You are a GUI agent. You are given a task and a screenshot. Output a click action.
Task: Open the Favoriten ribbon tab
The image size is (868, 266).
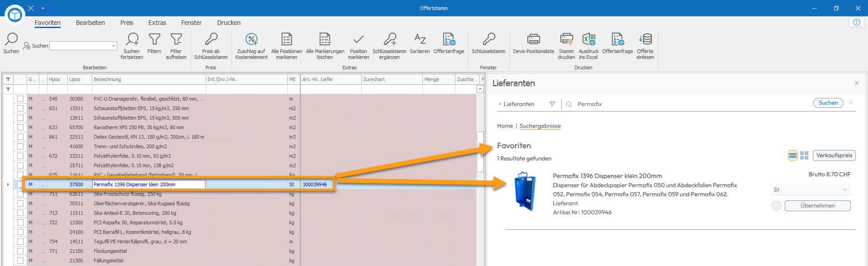(47, 23)
